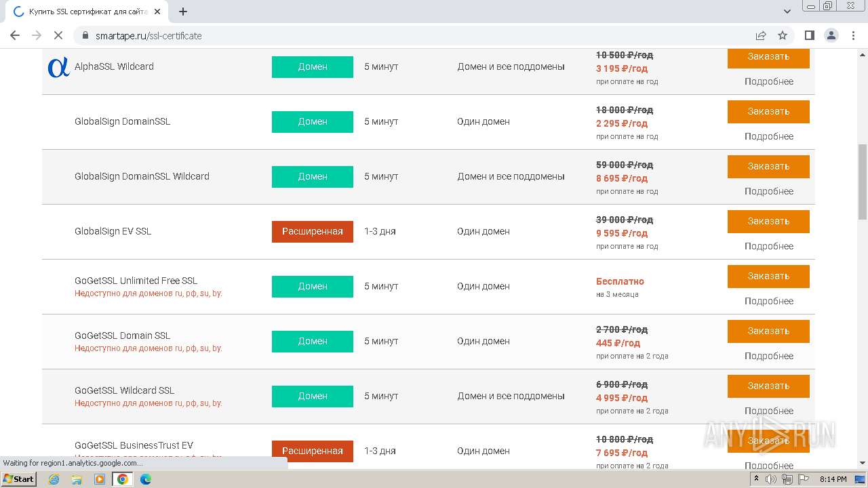This screenshot has width=868, height=488.
Task: Click the Домен badge for AlphaSSL Wildcard
Action: click(x=313, y=67)
